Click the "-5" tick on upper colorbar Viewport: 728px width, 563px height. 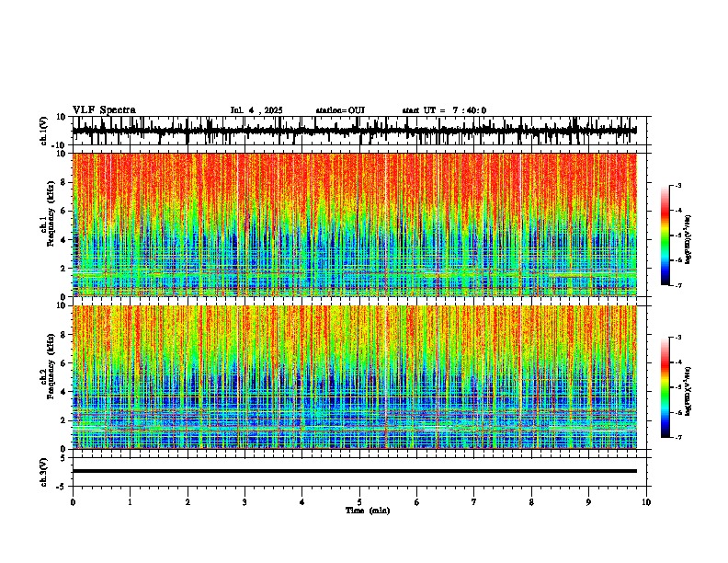point(677,236)
